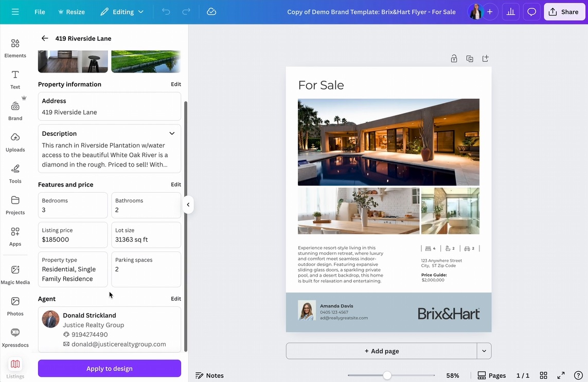Open the Resize menu

pos(72,12)
